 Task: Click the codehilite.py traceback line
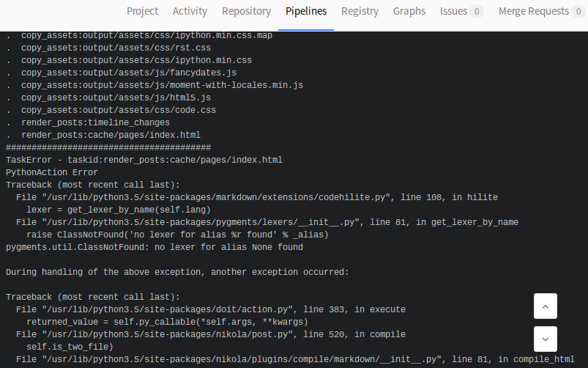click(x=257, y=197)
